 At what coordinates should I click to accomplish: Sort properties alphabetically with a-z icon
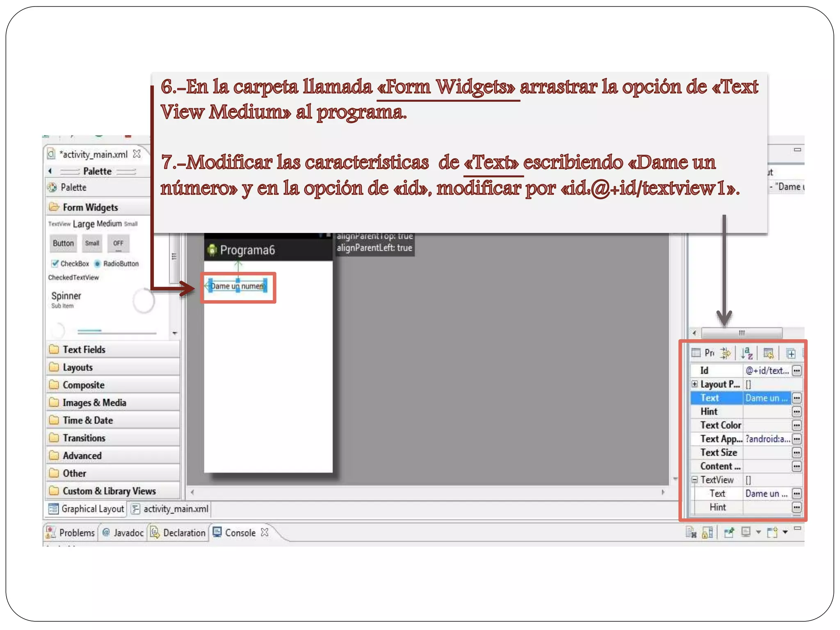(747, 353)
